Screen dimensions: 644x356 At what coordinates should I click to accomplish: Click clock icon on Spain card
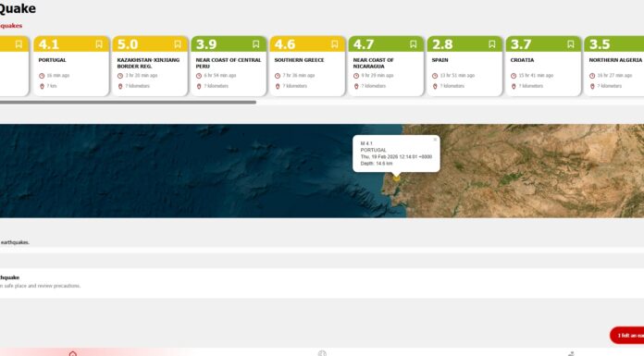click(435, 76)
